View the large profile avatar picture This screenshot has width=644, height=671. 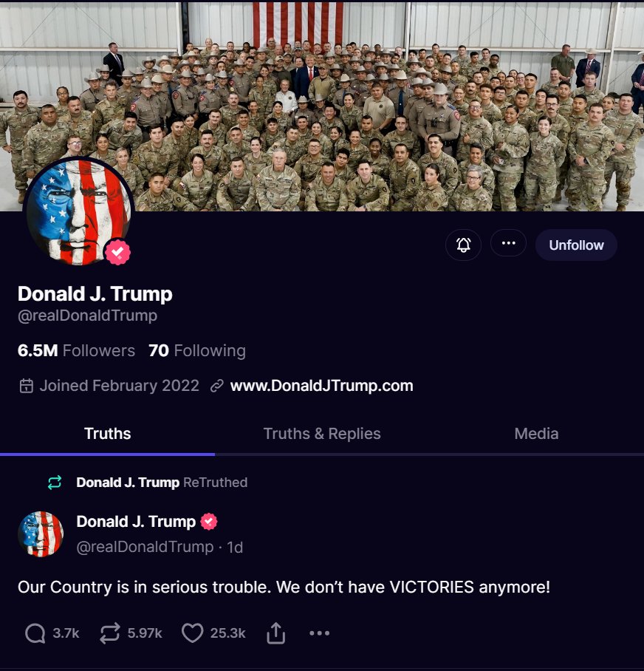pos(79,211)
